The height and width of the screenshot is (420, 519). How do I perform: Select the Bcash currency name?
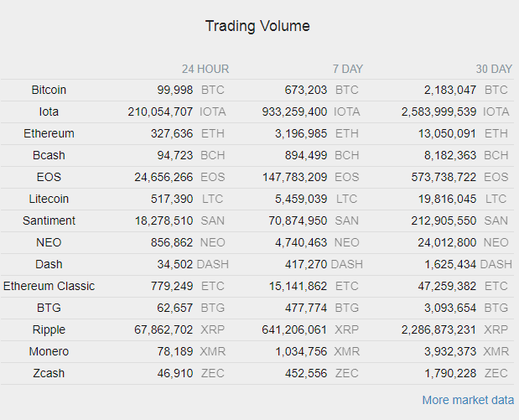[49, 156]
